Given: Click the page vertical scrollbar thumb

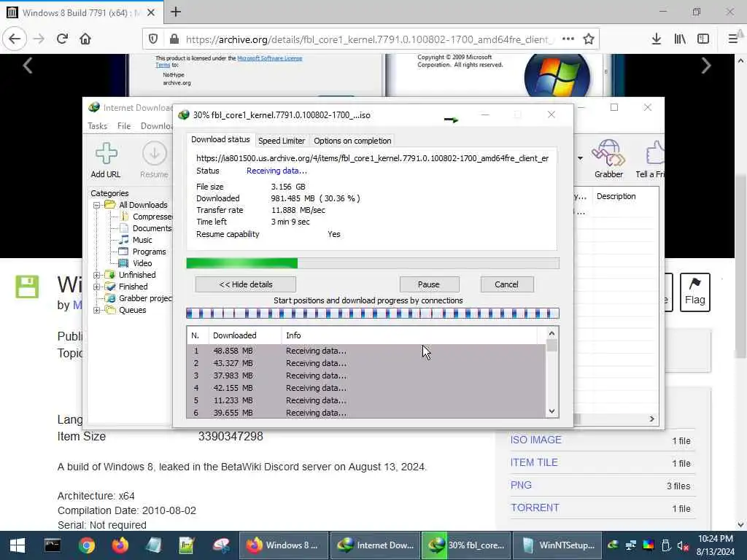Looking at the screenshot, I should click(740, 267).
